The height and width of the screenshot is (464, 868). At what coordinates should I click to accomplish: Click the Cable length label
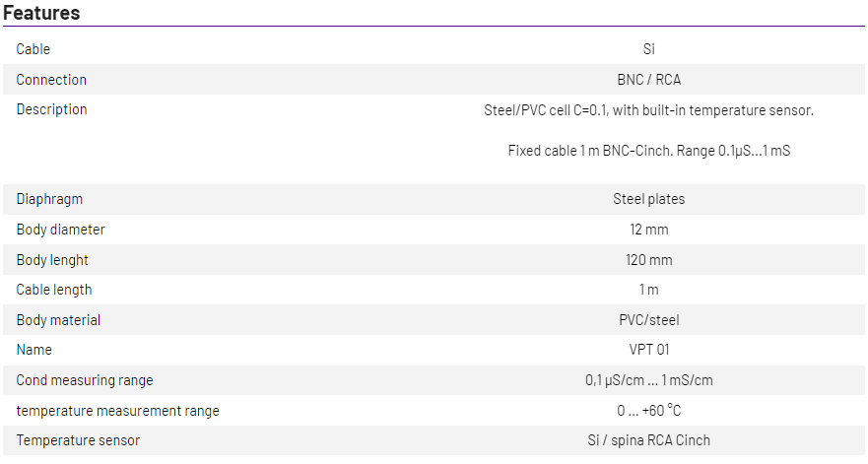click(54, 290)
